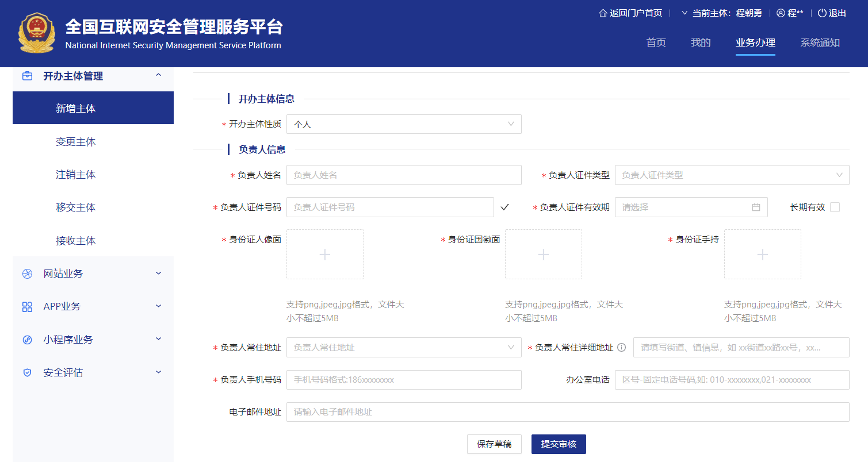Click the home icon beside 返回门户首页
This screenshot has height=462, width=868.
click(x=602, y=12)
